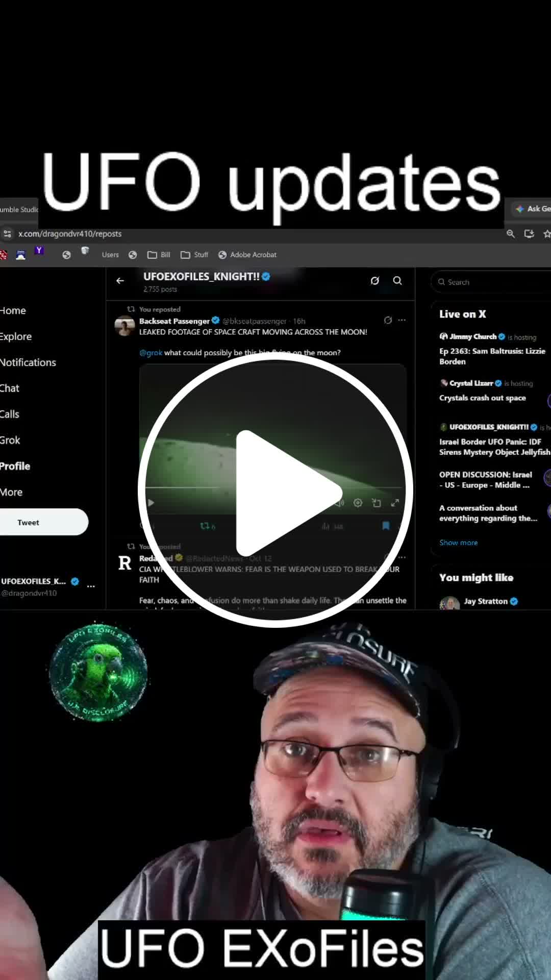Viewport: 551px width, 980px height.
Task: Click the picture-in-picture icon on the moon video
Action: (x=377, y=503)
